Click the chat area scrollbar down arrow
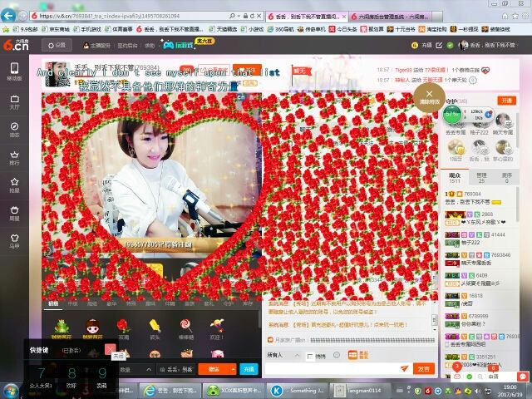Screen dimensions: 532x399 [434, 330]
